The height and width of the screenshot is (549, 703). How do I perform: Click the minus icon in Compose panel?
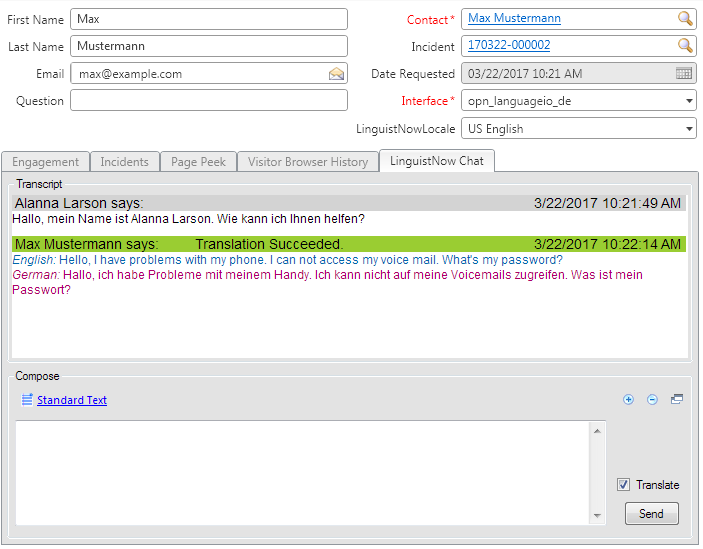pyautogui.click(x=652, y=400)
